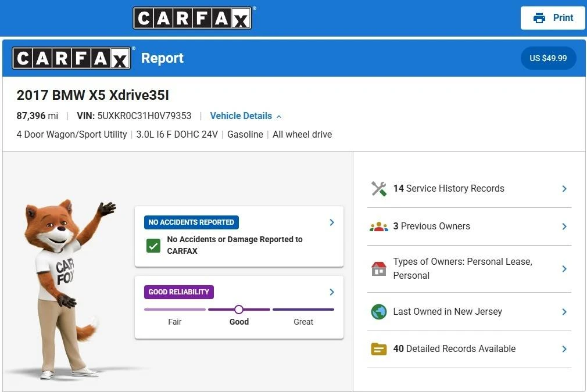This screenshot has width=587, height=392.
Task: Open arrow for Last Owned in New Jersey
Action: 564,312
